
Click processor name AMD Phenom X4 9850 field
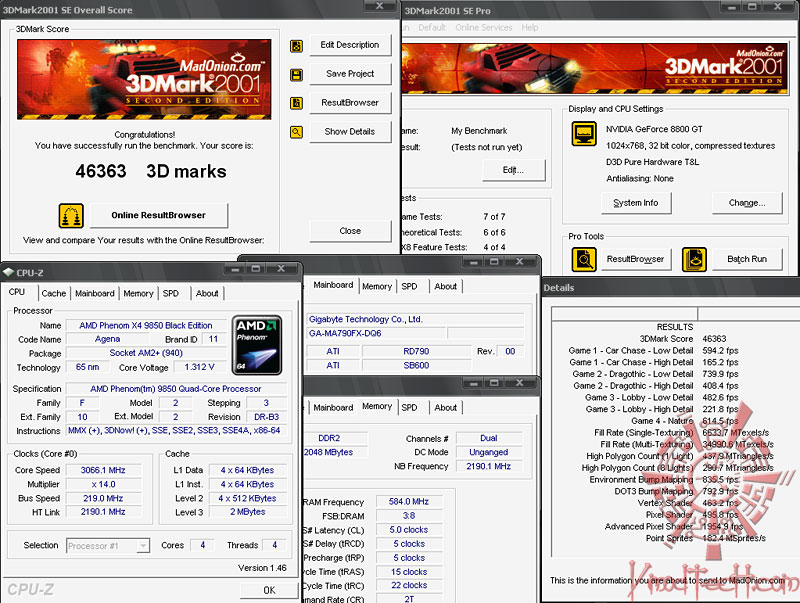(146, 325)
